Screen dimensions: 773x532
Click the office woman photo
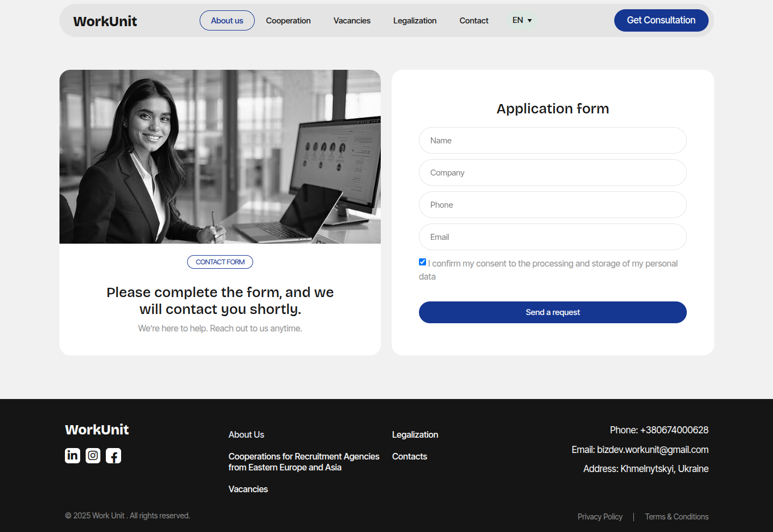(220, 156)
